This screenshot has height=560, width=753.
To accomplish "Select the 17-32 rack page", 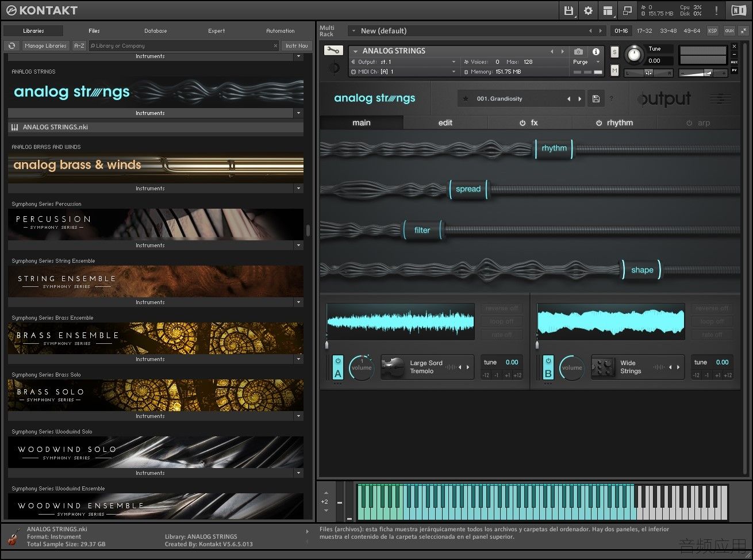I will [x=644, y=30].
